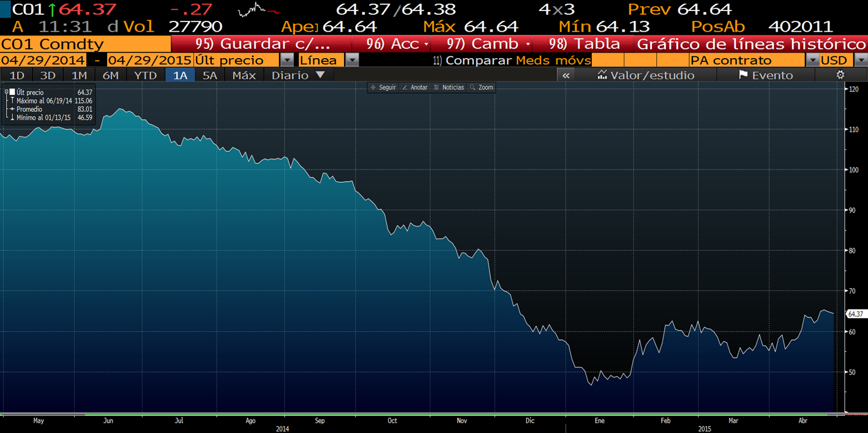Click the 64.37/64.38 bid-ask quote
The width and height of the screenshot is (868, 433).
[x=396, y=9]
